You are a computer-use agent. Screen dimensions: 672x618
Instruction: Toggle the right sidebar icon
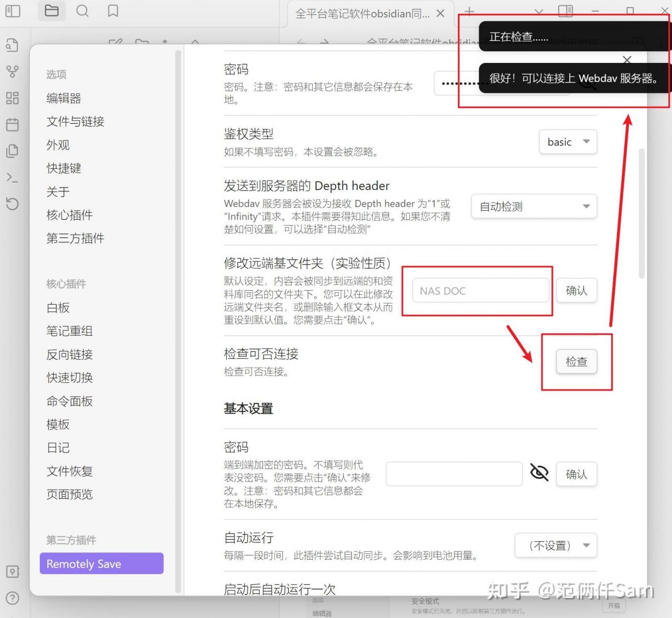565,11
